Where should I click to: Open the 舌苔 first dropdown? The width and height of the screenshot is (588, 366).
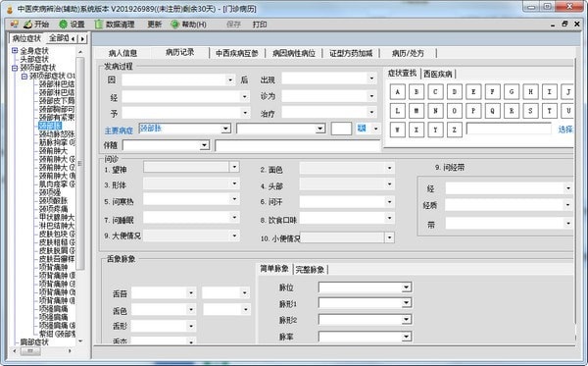tap(191, 292)
